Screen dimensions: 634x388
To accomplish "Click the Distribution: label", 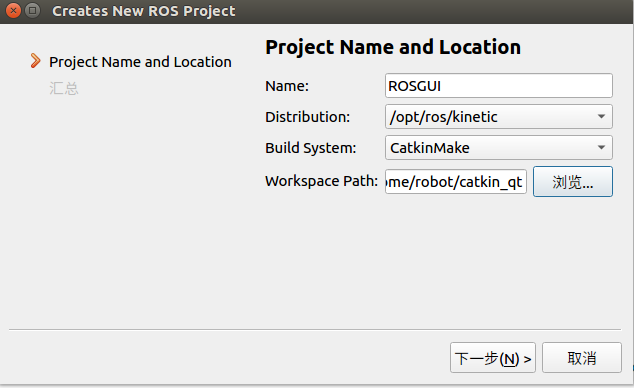I will click(307, 117).
